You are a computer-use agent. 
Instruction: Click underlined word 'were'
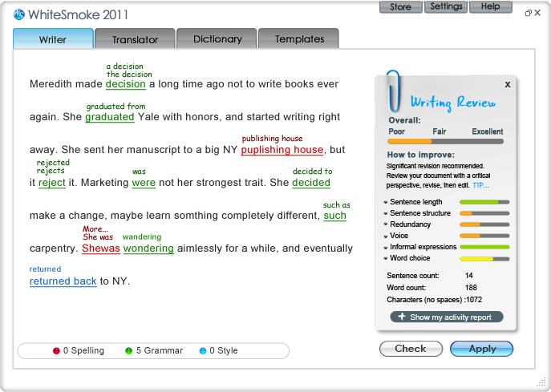click(x=144, y=183)
